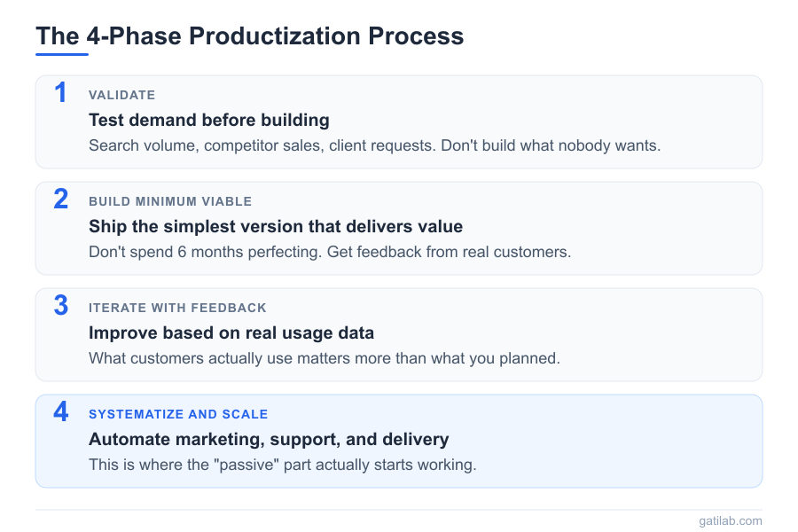Click the "Search volume, competitor sales" description
The width and height of the screenshot is (798, 532).
tap(374, 145)
